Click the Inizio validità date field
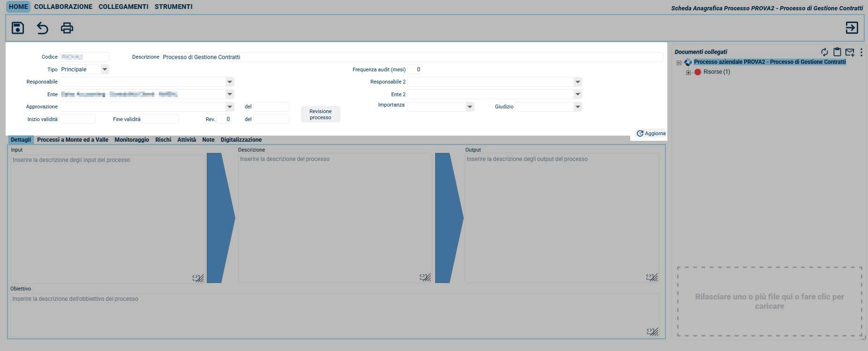868x351 pixels. click(x=77, y=119)
